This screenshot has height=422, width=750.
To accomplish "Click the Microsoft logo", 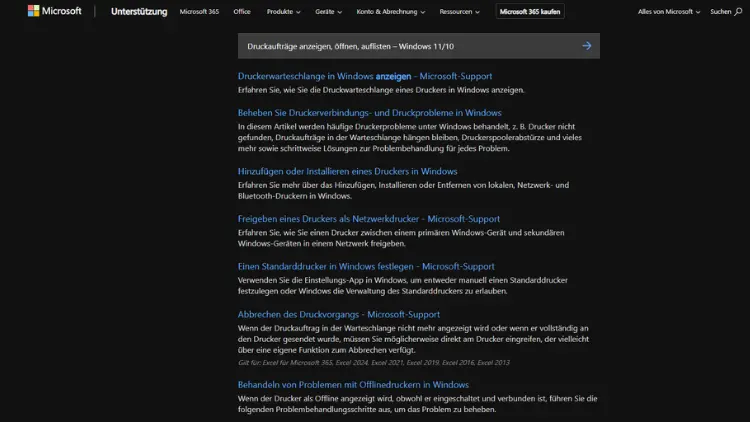I will [55, 11].
